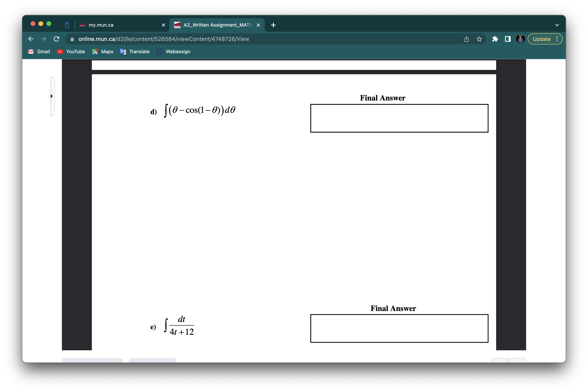
Task: Open the Chrome three-dot menu
Action: (x=557, y=39)
